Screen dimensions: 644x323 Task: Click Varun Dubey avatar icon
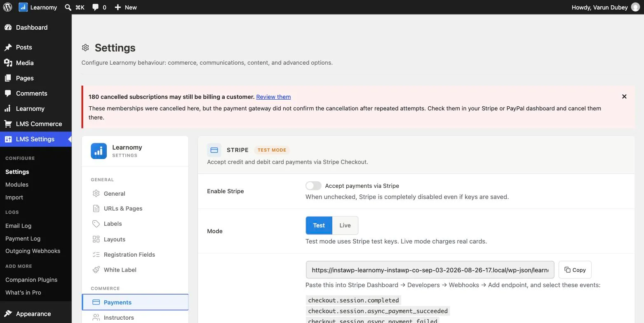[x=635, y=7]
